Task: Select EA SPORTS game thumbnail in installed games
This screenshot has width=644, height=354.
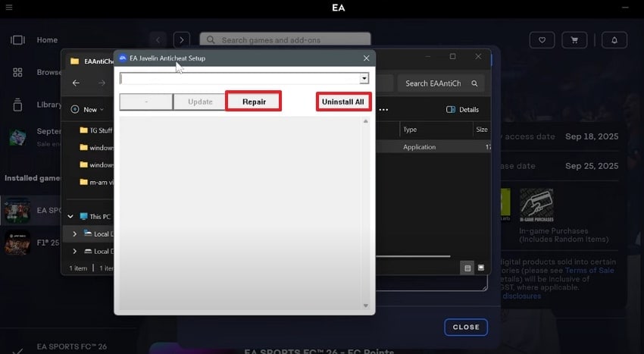Action: coord(17,210)
